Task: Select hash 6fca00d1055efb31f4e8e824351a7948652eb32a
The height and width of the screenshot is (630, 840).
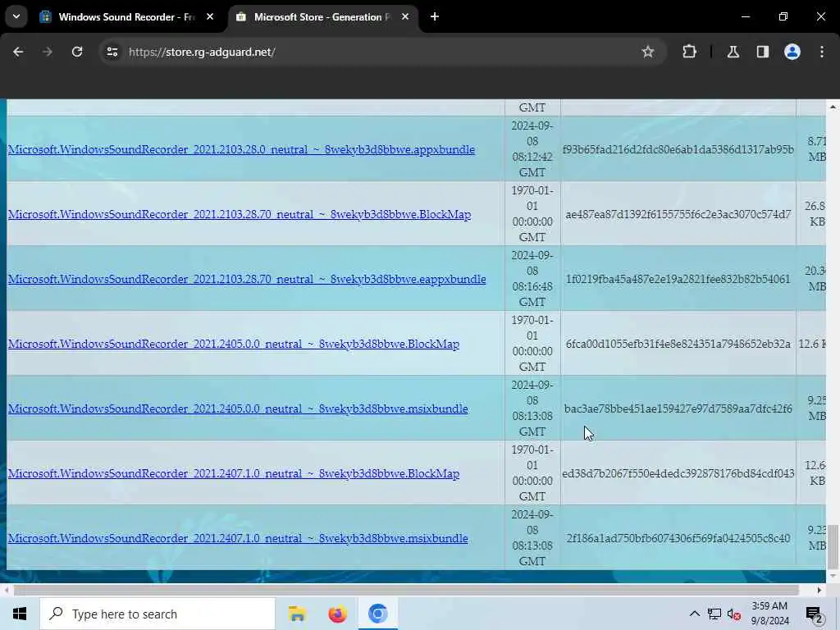Action: click(x=678, y=344)
